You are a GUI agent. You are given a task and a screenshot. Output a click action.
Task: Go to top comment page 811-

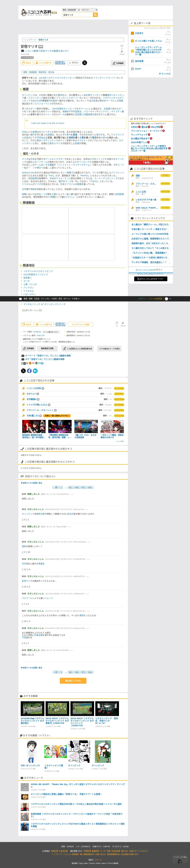click(71, 487)
